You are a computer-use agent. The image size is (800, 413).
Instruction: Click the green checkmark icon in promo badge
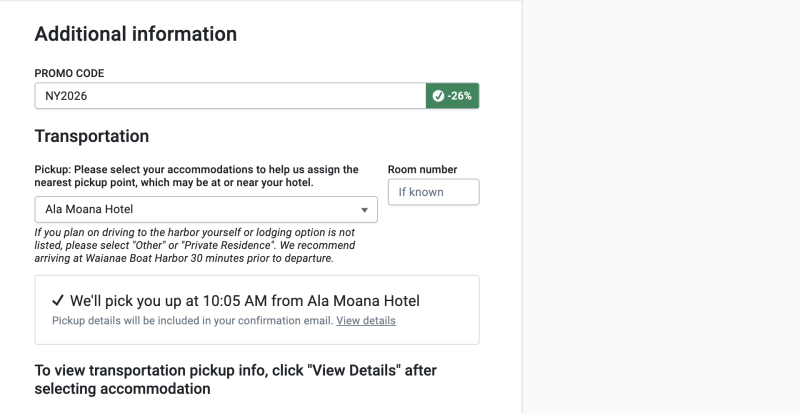click(x=438, y=96)
